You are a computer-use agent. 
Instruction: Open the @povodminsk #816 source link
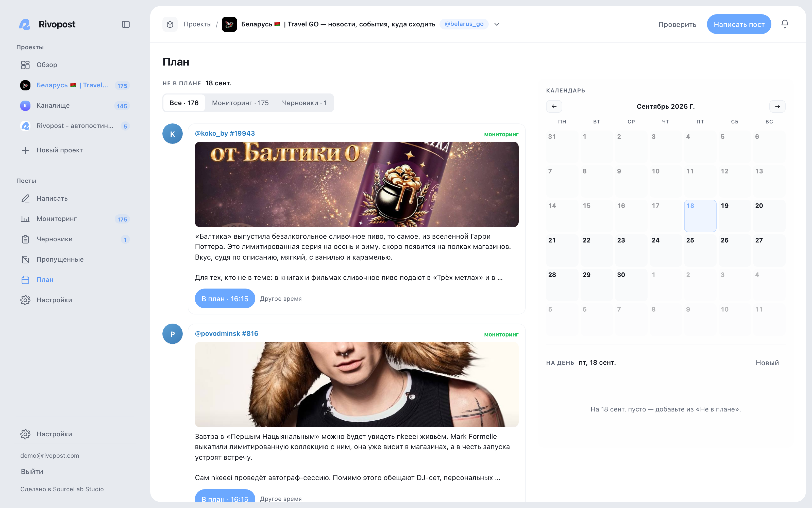point(227,334)
